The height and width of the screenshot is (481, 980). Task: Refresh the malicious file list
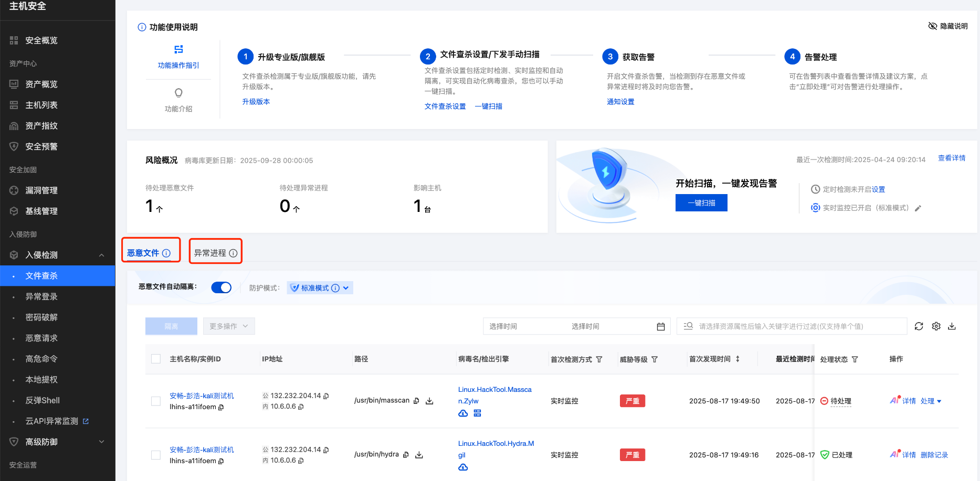[x=919, y=326]
